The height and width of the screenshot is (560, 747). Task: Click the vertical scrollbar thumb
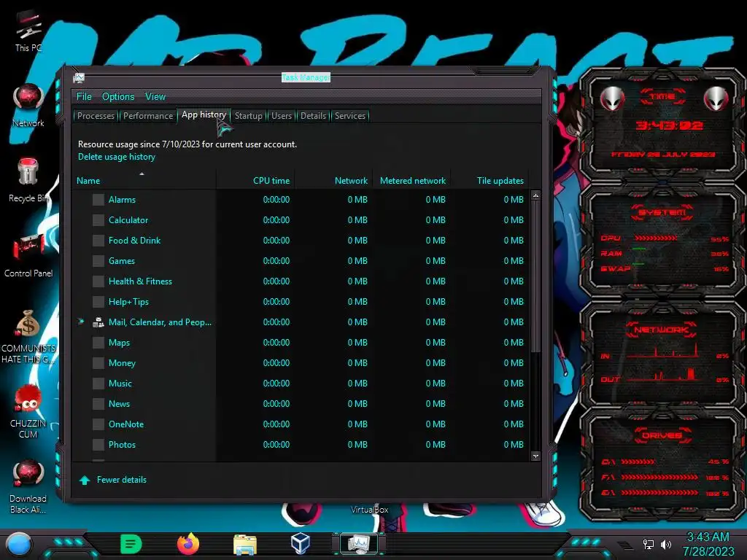pyautogui.click(x=535, y=276)
